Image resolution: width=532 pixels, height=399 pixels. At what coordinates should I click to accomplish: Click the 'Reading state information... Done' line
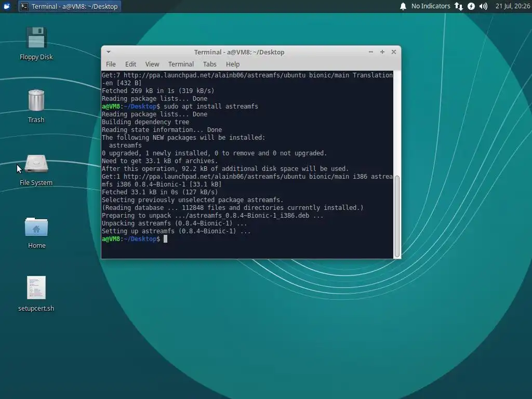[162, 130]
